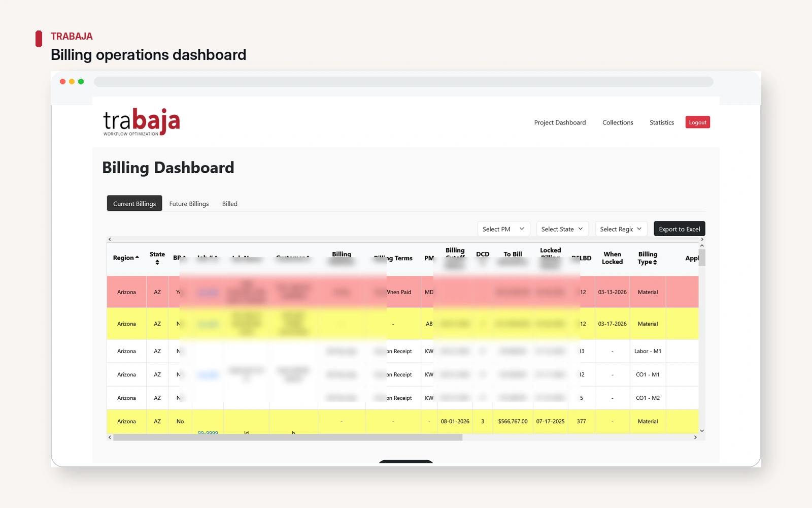Click the bottom scrollbar right arrow
The width and height of the screenshot is (812, 508).
click(x=695, y=437)
